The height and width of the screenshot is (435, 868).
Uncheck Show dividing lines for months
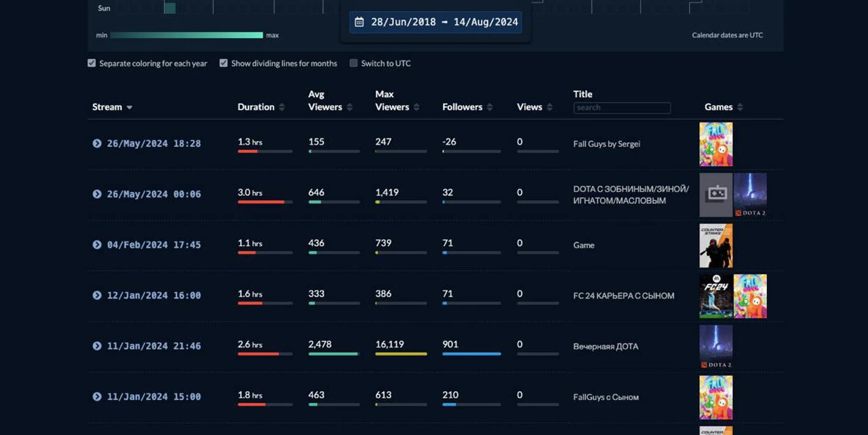[x=224, y=63]
